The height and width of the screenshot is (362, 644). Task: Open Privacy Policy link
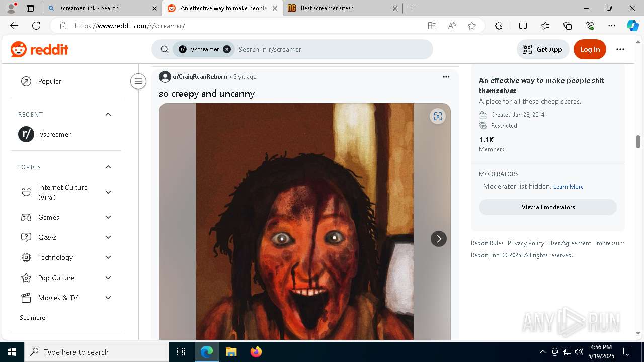(x=526, y=243)
